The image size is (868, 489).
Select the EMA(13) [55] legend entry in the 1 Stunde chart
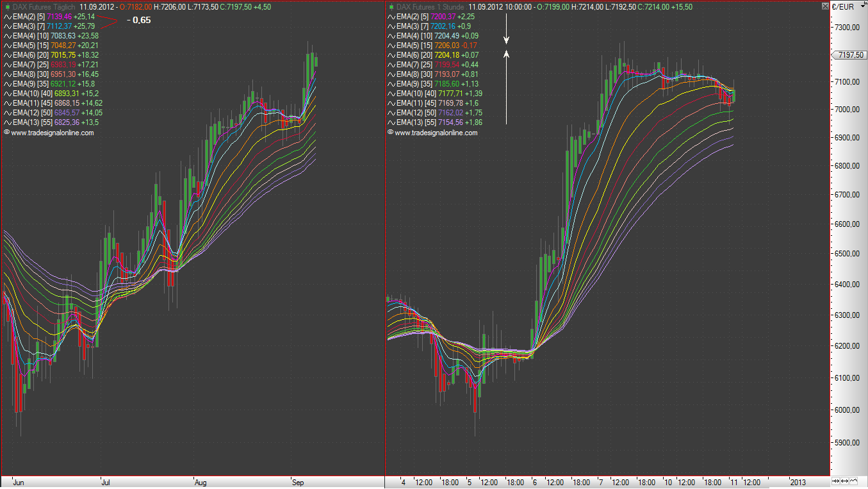point(435,122)
